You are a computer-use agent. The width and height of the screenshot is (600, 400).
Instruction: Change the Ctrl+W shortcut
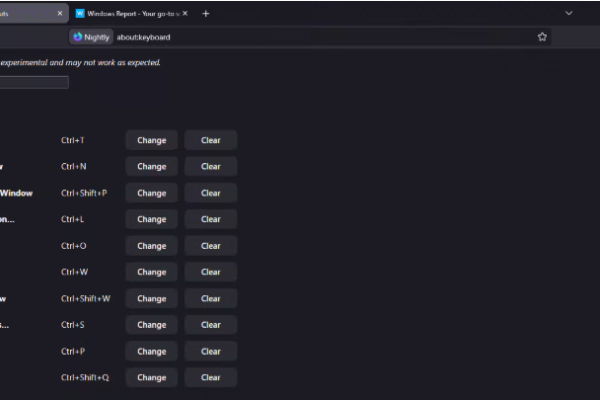pos(151,272)
